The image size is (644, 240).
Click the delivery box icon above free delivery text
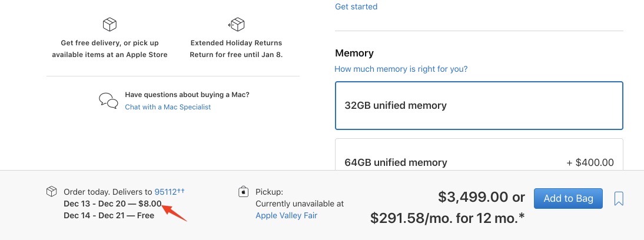(x=109, y=25)
